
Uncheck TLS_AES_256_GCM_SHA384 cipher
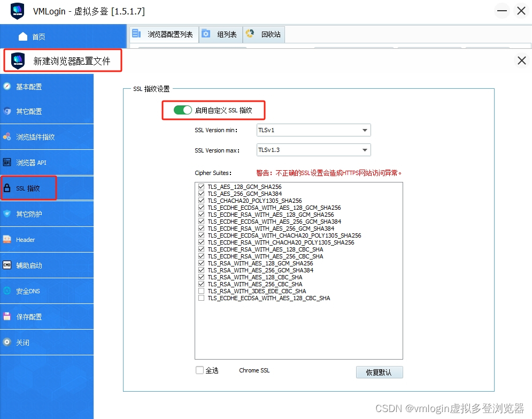[201, 194]
